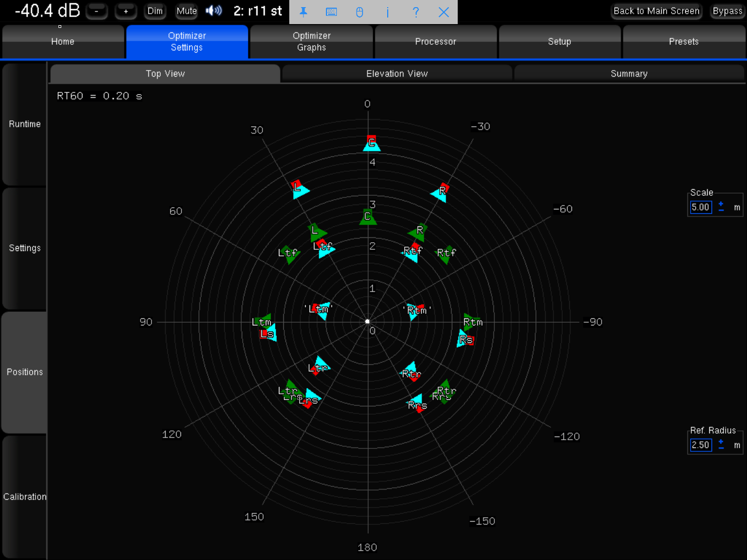Select the top cyan C speaker marker
Viewport: 747px width, 560px height.
click(372, 144)
